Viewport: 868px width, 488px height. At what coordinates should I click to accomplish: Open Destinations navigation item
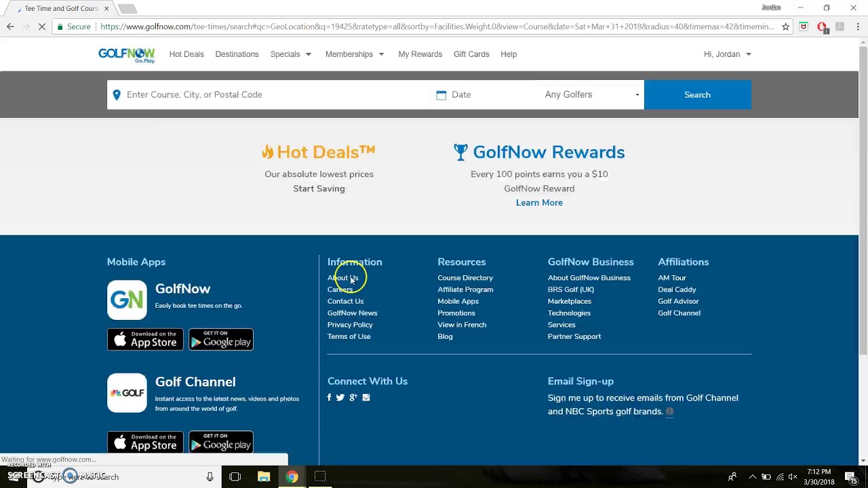[x=237, y=54]
